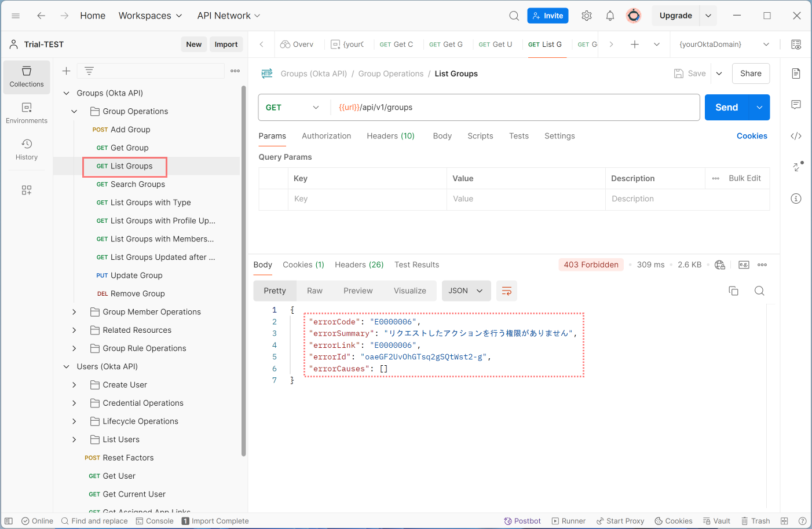Copy the response body

(733, 291)
